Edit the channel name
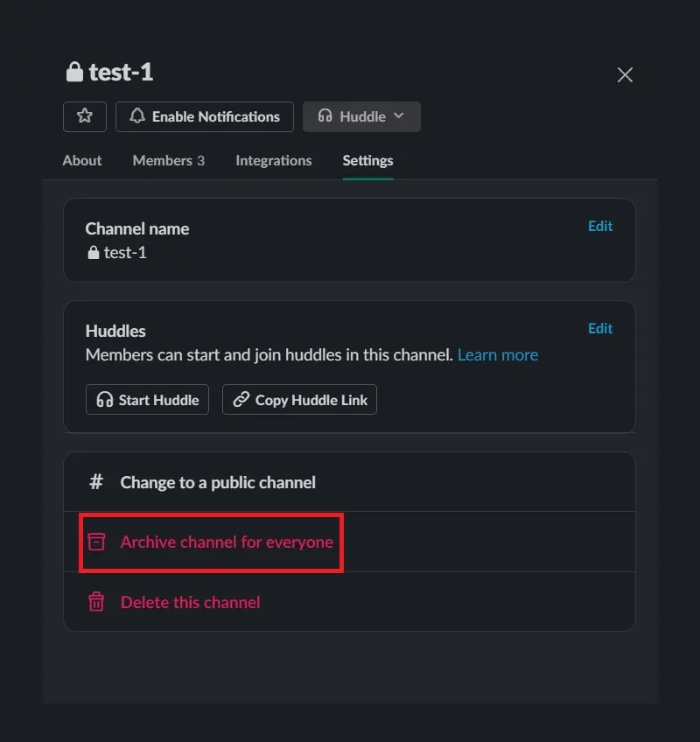This screenshot has height=742, width=700. (600, 226)
